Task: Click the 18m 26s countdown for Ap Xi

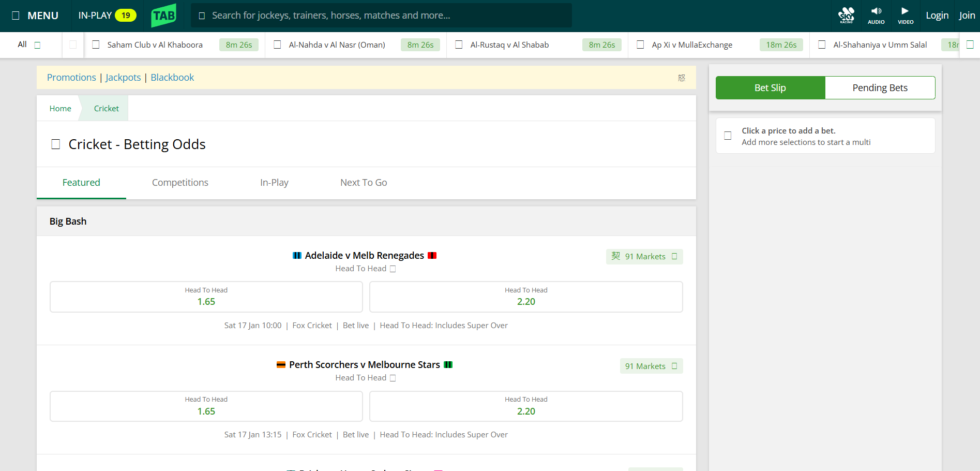Action: pyautogui.click(x=781, y=45)
